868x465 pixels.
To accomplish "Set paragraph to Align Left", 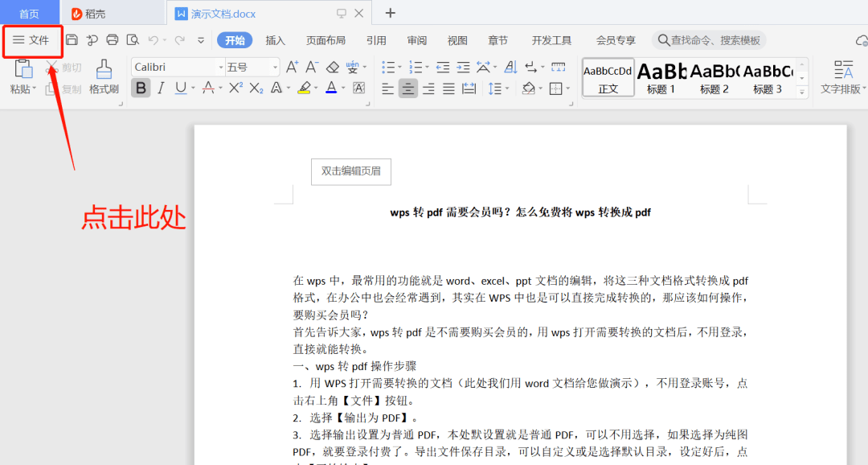I will pyautogui.click(x=387, y=88).
